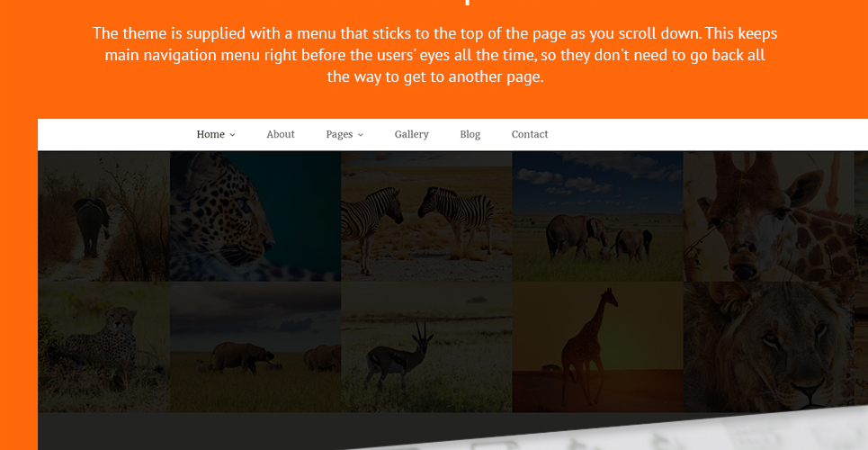Expand the Pages dropdown chevron
This screenshot has width=868, height=450.
click(361, 135)
